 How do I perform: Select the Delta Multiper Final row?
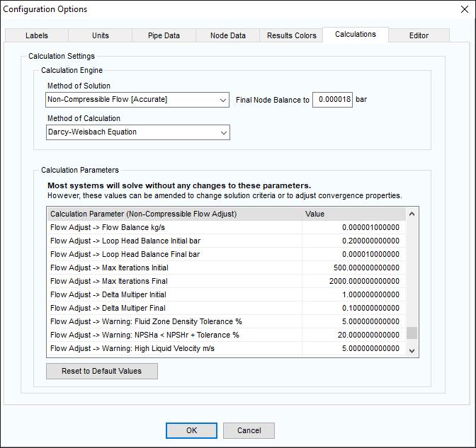click(226, 308)
